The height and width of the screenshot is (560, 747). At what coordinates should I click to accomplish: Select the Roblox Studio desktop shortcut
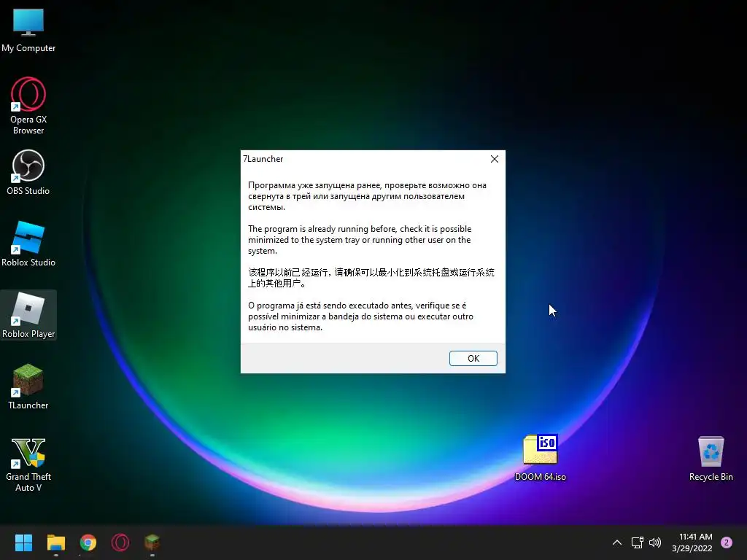click(28, 244)
